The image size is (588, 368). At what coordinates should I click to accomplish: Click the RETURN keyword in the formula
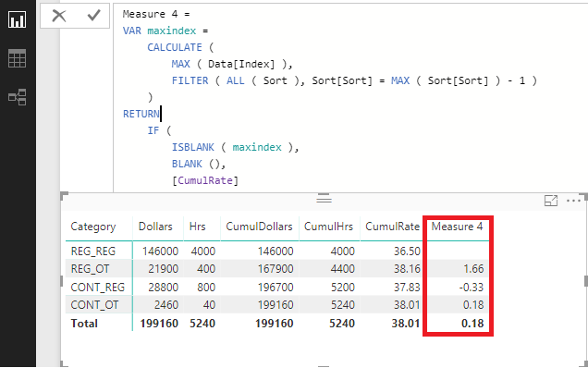(141, 114)
